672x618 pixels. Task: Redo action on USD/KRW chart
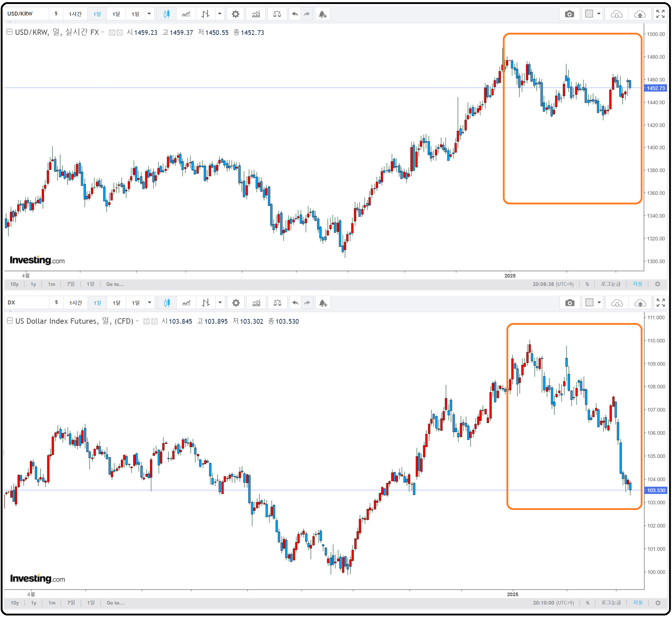point(307,14)
